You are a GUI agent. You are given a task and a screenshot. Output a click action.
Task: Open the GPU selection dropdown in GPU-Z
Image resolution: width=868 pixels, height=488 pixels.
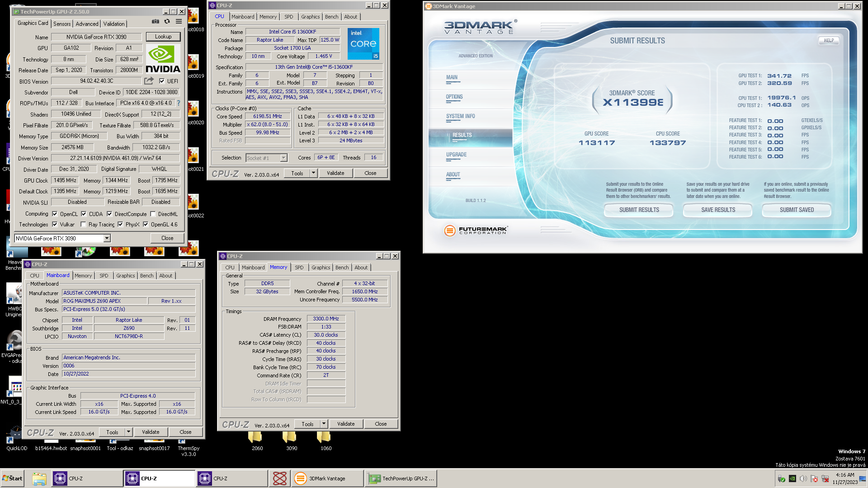click(107, 238)
